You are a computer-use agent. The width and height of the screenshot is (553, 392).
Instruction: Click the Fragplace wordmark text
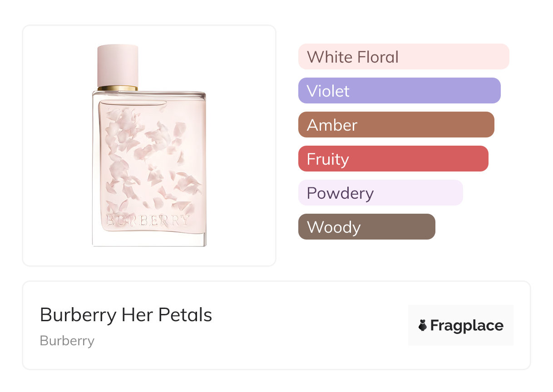pyautogui.click(x=467, y=325)
